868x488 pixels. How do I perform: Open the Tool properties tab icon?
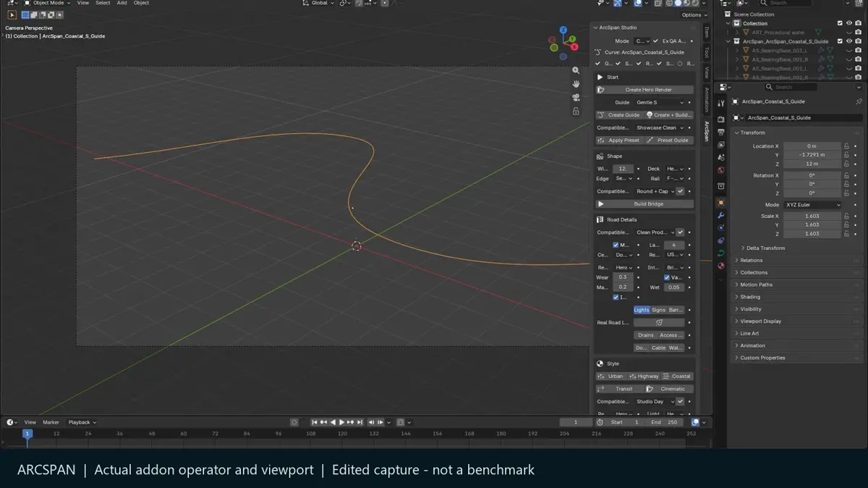click(x=720, y=104)
